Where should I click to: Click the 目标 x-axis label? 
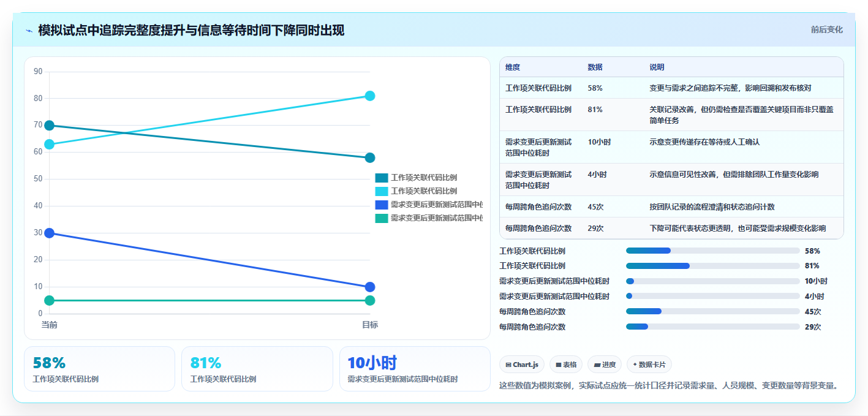[x=370, y=325]
